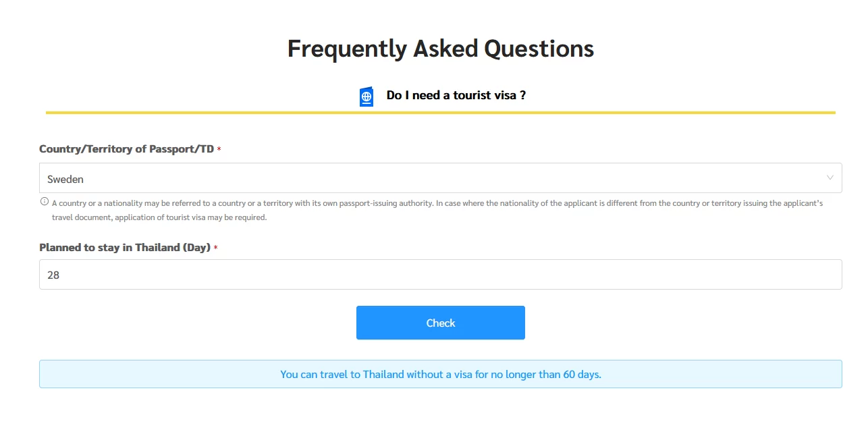Image resolution: width=868 pixels, height=428 pixels.
Task: Click the yellow underline below the visa tab
Action: (440, 113)
